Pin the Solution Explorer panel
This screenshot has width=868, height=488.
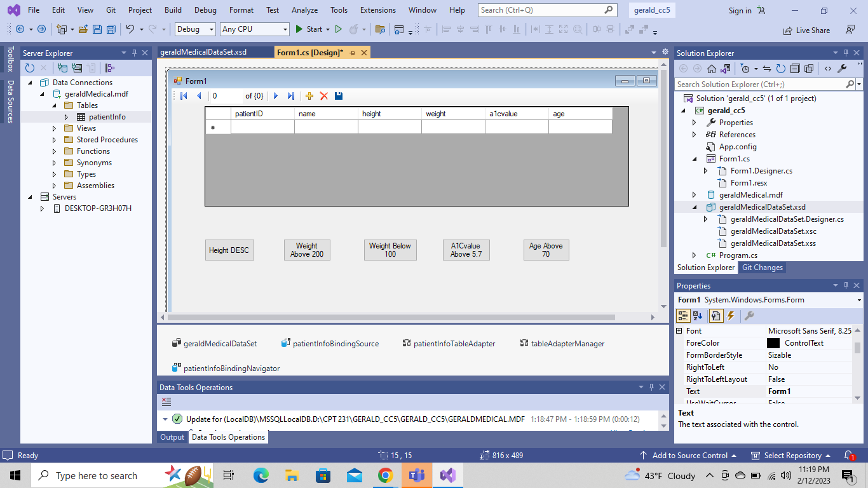click(x=845, y=53)
